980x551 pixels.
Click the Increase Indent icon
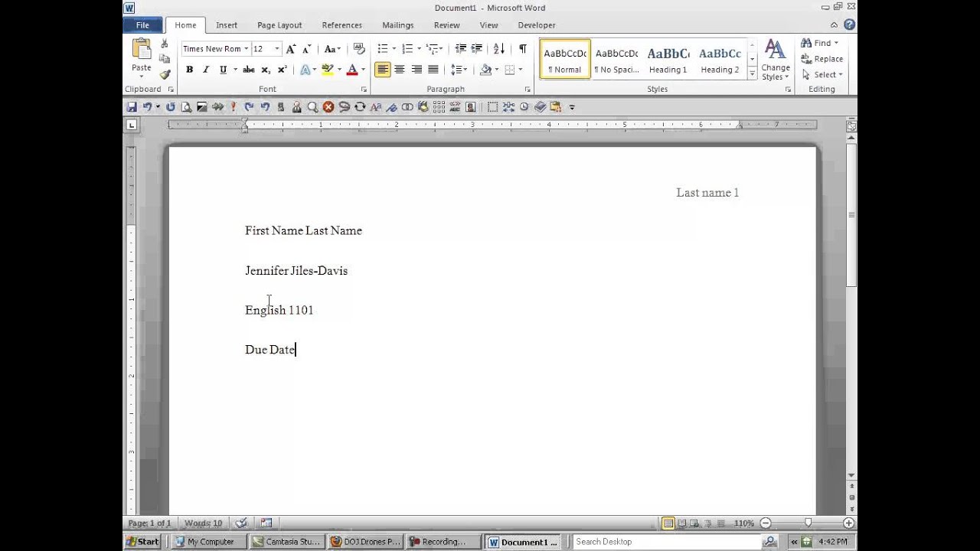(x=477, y=49)
